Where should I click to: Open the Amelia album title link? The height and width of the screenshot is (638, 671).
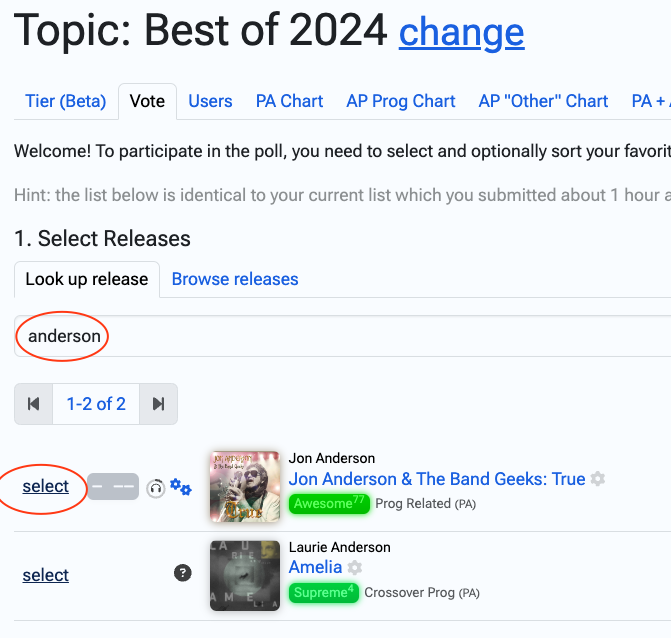pos(315,567)
